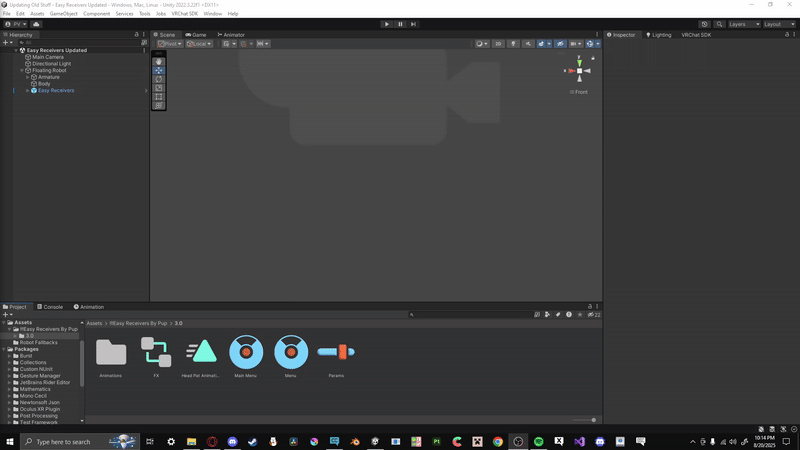Open the Main Menu asset
Image resolution: width=800 pixels, height=450 pixels.
(246, 352)
